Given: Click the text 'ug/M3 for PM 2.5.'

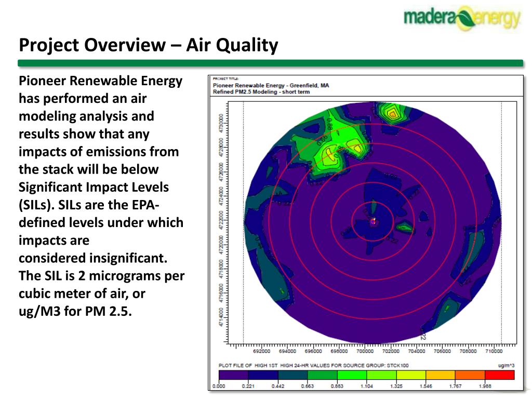Looking at the screenshot, I should pos(75,311).
